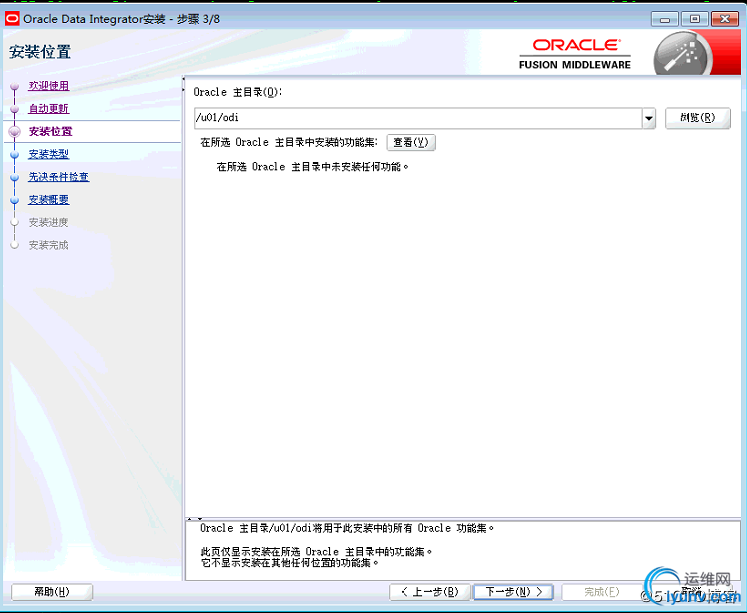Click the 安装概要 step bullet icon
Screen dimensions: 747x613
(x=14, y=200)
